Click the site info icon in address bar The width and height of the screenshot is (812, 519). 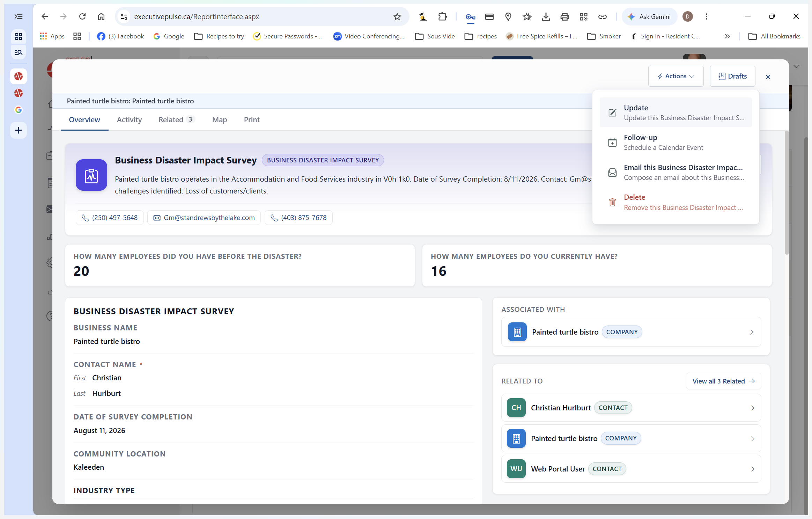(124, 16)
